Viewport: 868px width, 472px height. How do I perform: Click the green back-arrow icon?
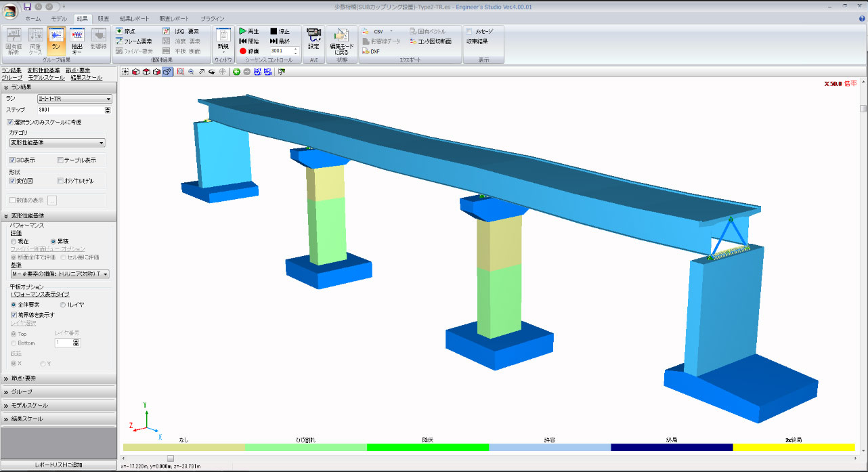pyautogui.click(x=237, y=71)
